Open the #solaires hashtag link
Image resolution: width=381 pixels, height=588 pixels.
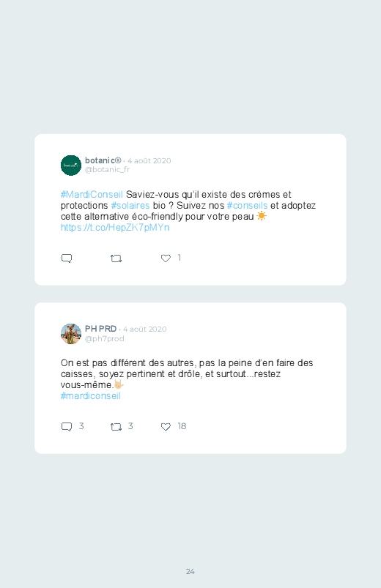130,206
